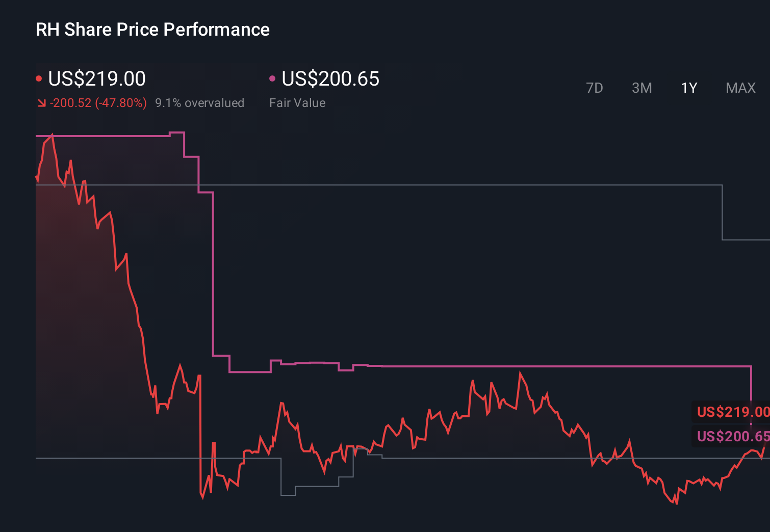Select the 7D time range
This screenshot has width=770, height=532.
pyautogui.click(x=595, y=88)
